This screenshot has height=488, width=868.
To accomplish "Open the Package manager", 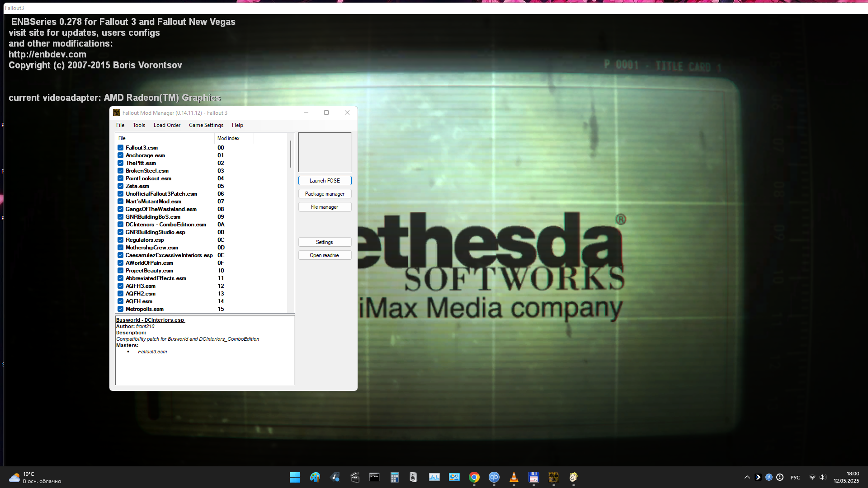I will tap(325, 194).
